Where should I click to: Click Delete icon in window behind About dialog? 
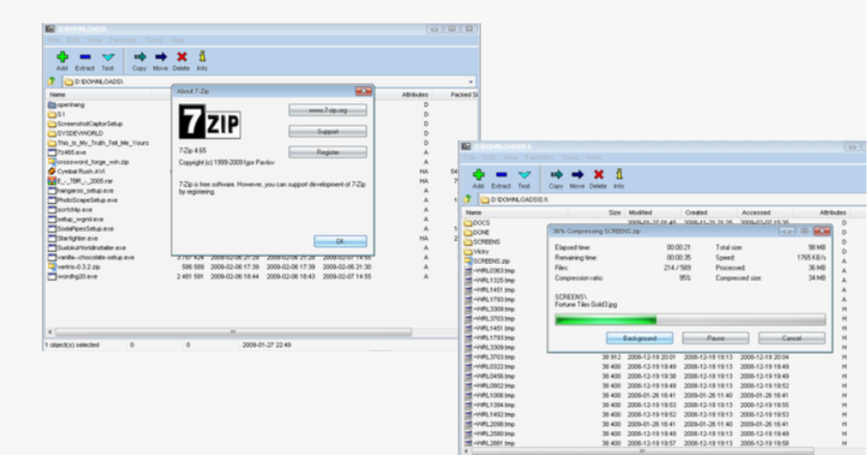coord(181,57)
